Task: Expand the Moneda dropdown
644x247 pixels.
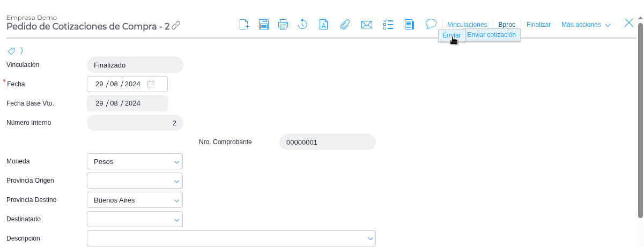Action: tap(176, 162)
